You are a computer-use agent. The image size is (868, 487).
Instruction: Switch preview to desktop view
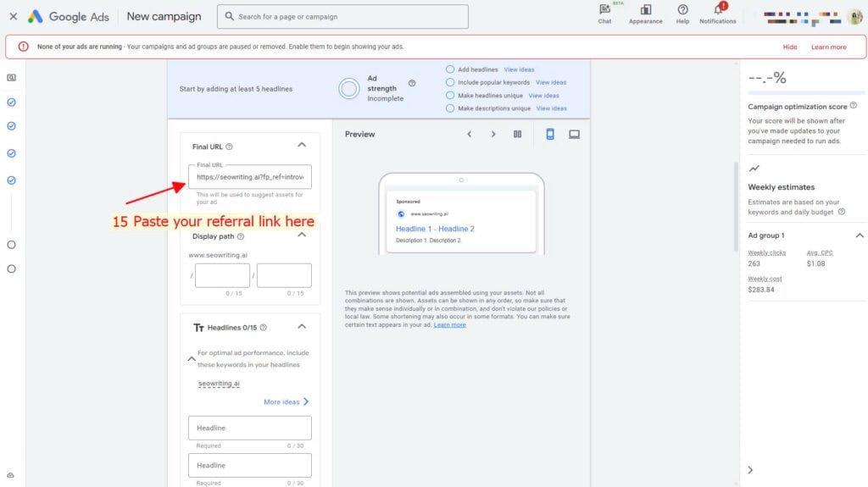coord(574,134)
